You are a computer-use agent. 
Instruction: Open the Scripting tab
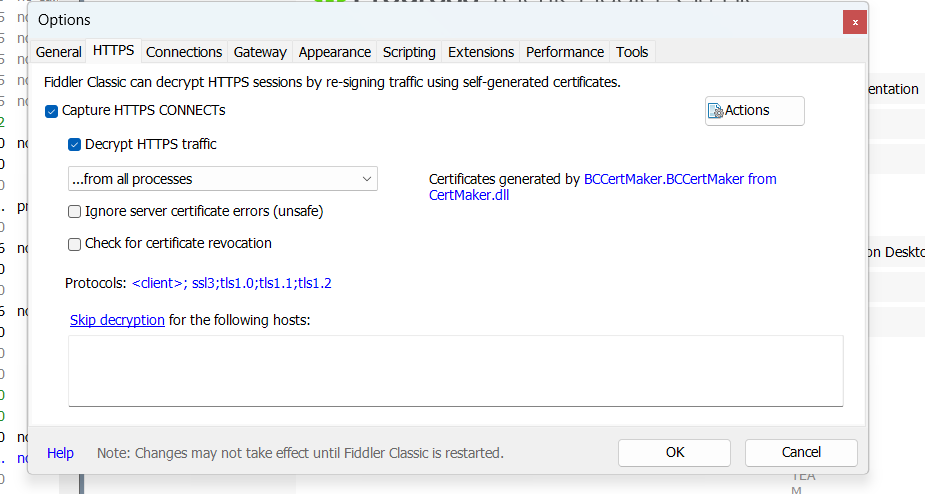click(409, 52)
